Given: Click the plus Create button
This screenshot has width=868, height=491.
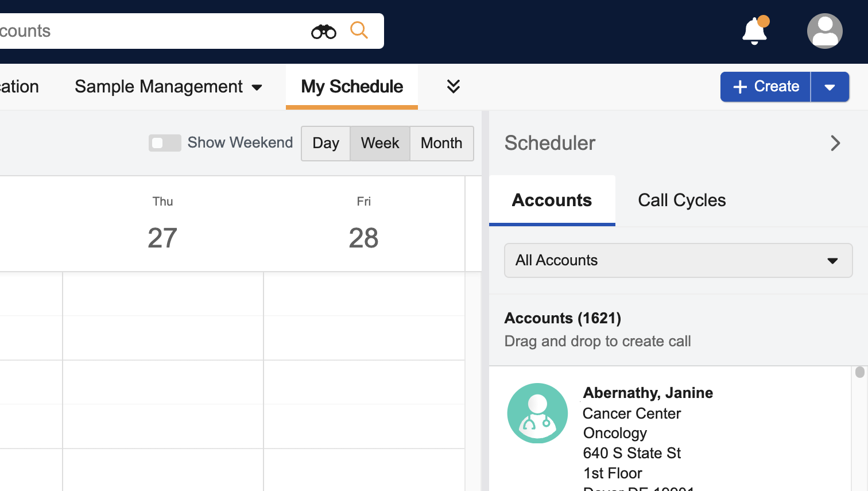Looking at the screenshot, I should click(765, 87).
